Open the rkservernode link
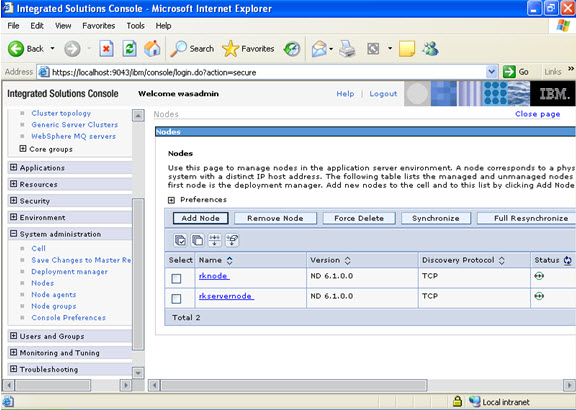Screen dimensions: 576x410 point(226,296)
